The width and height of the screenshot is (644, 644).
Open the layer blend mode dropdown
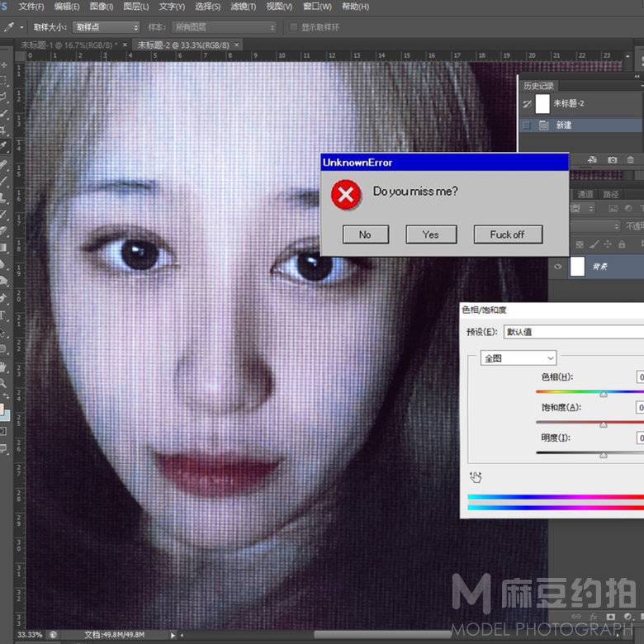pyautogui.click(x=594, y=226)
